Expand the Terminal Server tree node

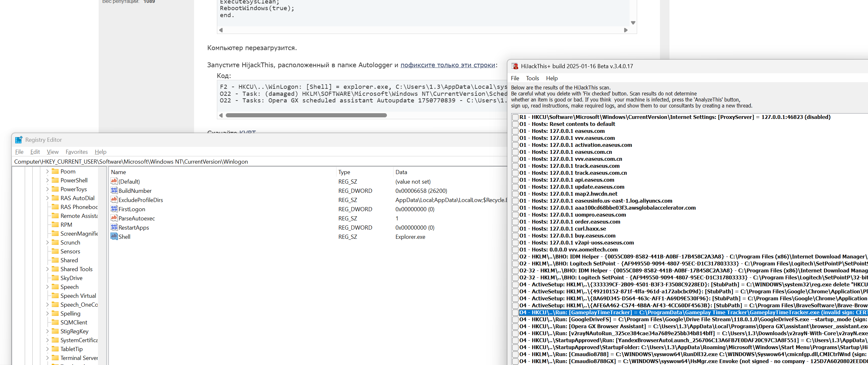coord(48,358)
